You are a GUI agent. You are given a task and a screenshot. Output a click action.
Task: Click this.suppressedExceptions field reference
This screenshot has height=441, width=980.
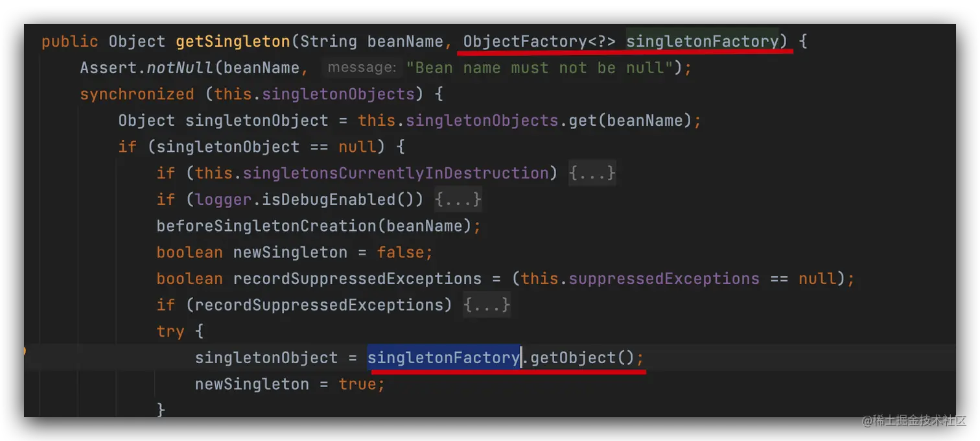640,279
